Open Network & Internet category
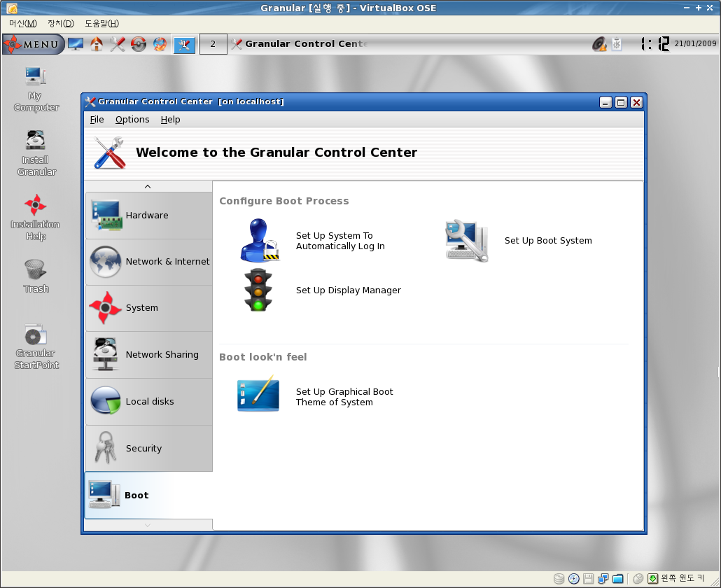 coord(149,262)
